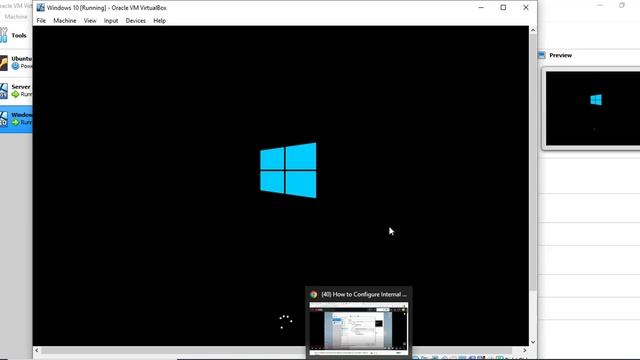Image resolution: width=640 pixels, height=360 pixels.
Task: Click the VM preview thumbnail in the Manager
Action: click(593, 109)
